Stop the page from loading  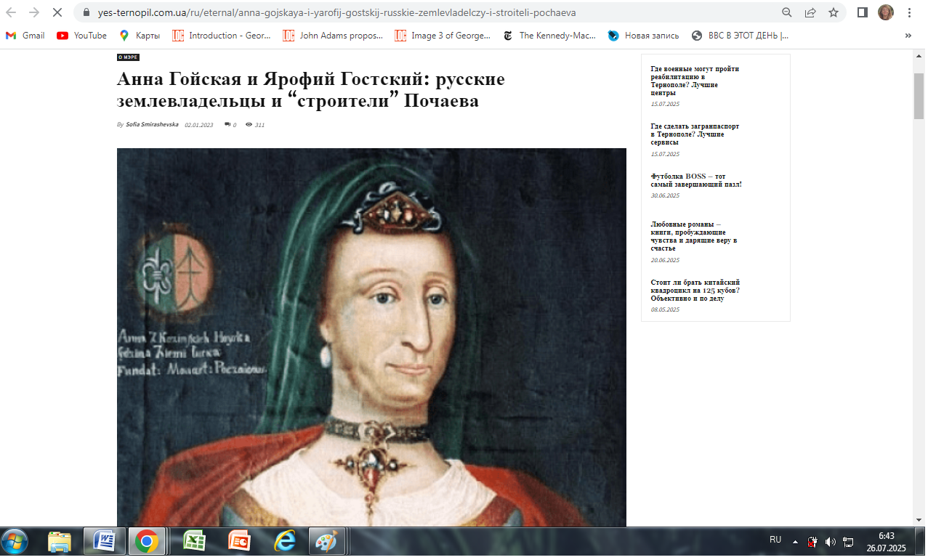coord(58,12)
